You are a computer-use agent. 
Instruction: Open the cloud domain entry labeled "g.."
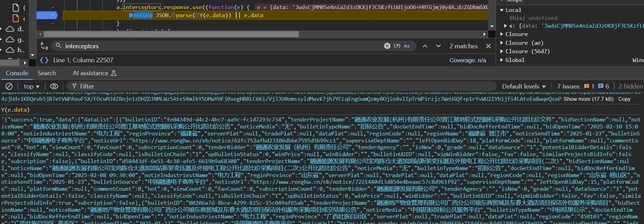pos(15,40)
